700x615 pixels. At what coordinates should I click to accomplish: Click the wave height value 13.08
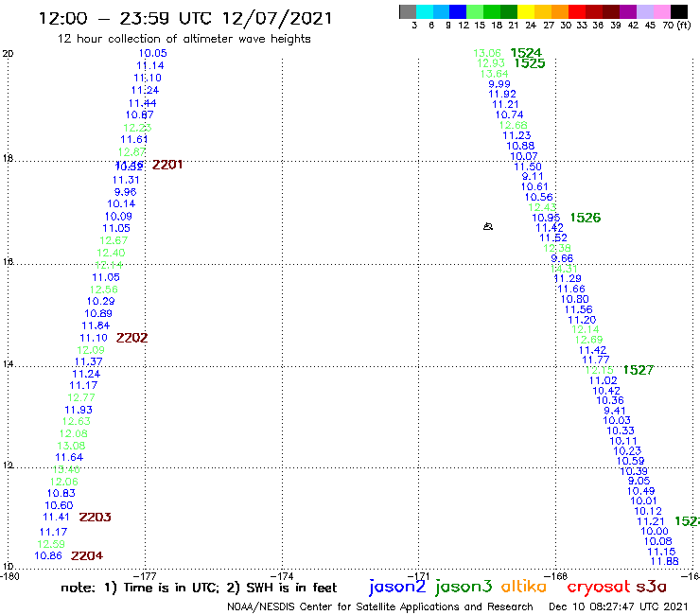tap(72, 446)
